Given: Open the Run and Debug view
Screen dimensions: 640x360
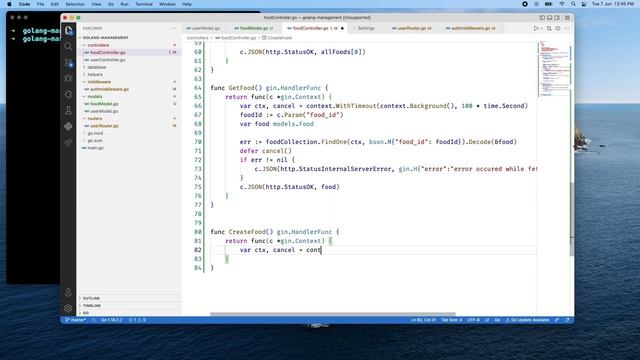Looking at the screenshot, I should pos(68,78).
